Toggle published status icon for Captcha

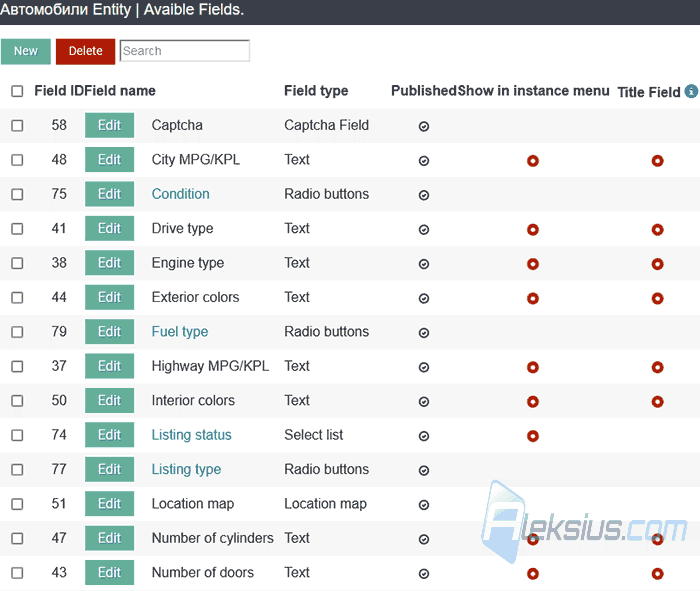pyautogui.click(x=424, y=126)
